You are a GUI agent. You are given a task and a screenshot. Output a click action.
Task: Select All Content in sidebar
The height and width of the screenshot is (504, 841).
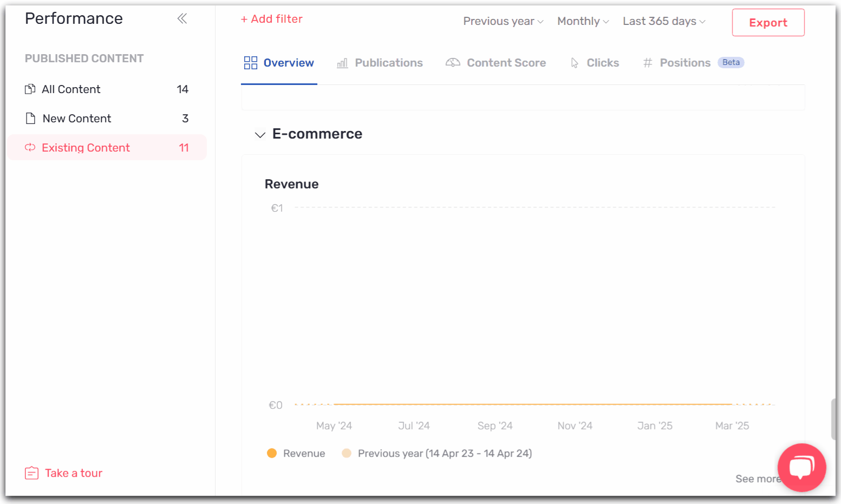tap(107, 89)
